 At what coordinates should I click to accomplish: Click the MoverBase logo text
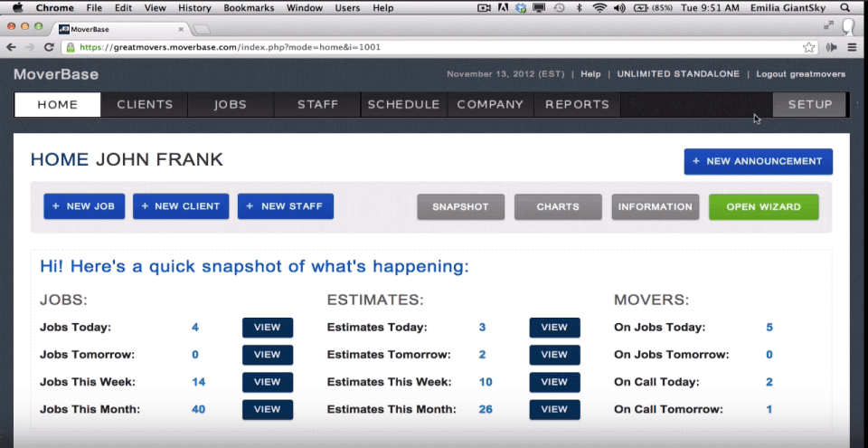(56, 74)
